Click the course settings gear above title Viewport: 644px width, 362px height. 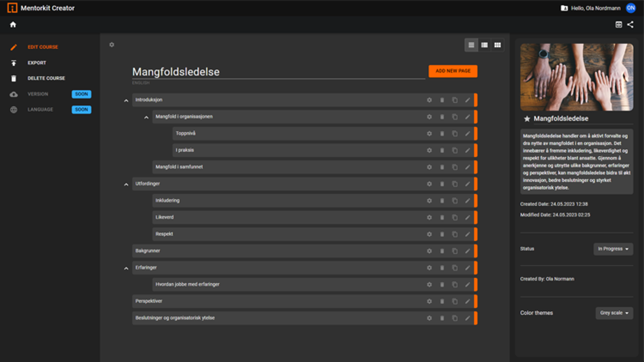click(112, 45)
